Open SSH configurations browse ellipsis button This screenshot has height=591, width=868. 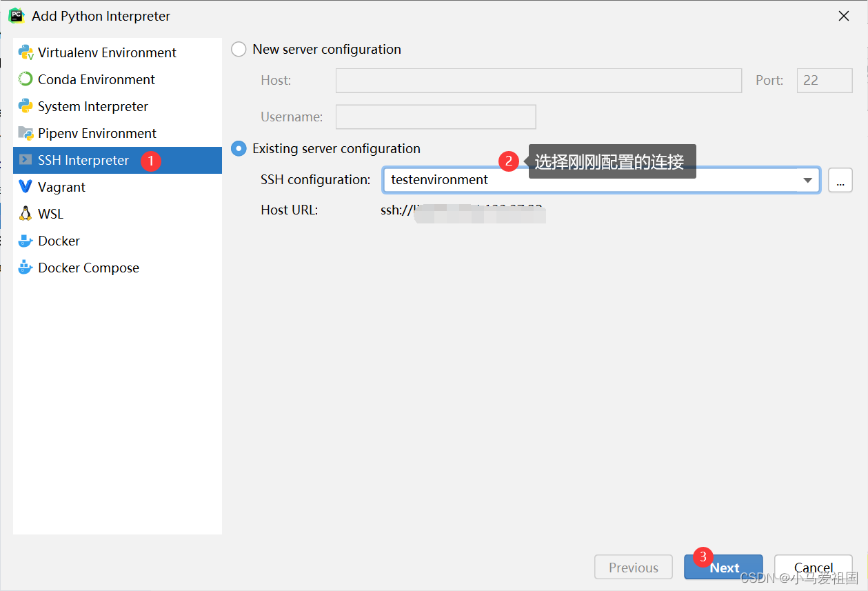[x=840, y=180]
